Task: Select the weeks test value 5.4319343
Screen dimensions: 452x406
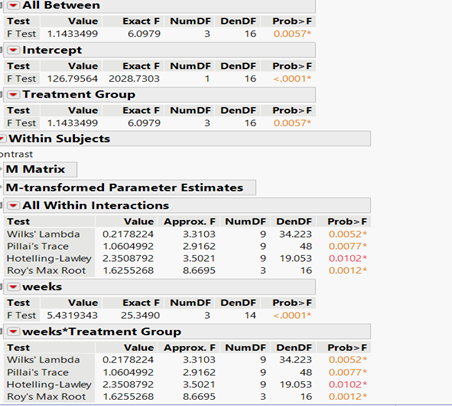Action: pos(72,316)
